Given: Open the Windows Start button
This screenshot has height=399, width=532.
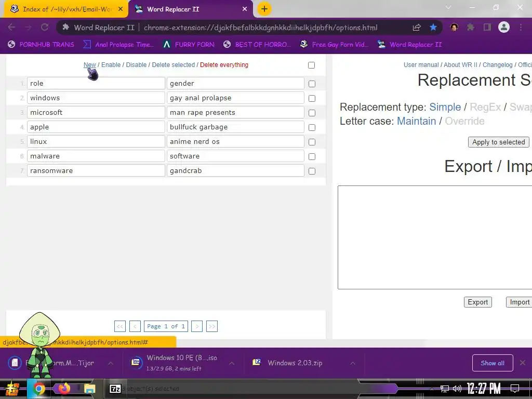Looking at the screenshot, I should pos(11,389).
